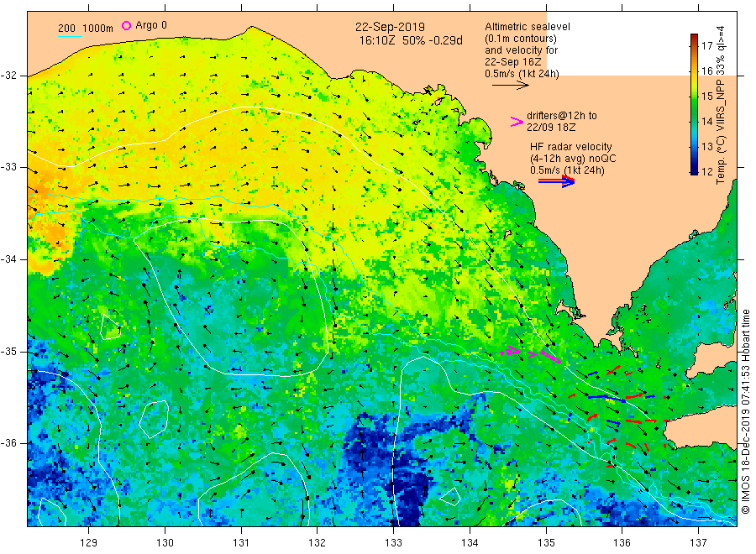The height and width of the screenshot is (554, 756).
Task: Click the black altimetric velocity scale arrow
Action: (x=511, y=86)
